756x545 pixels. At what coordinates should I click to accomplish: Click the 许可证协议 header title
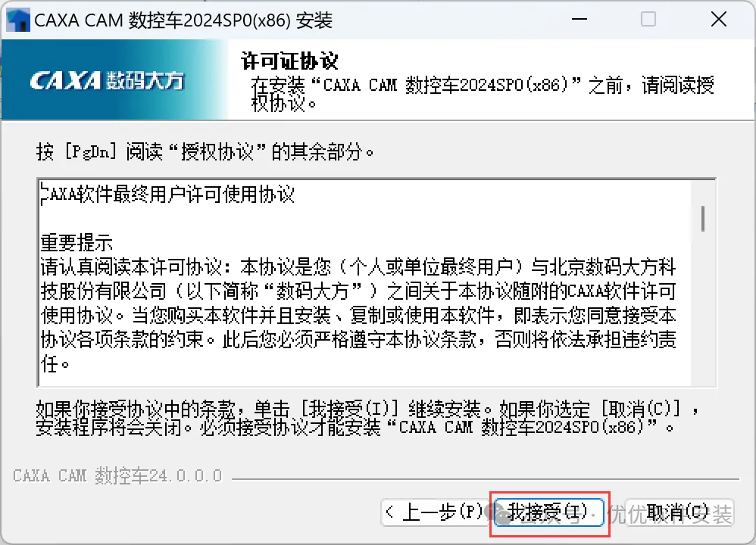click(x=289, y=61)
